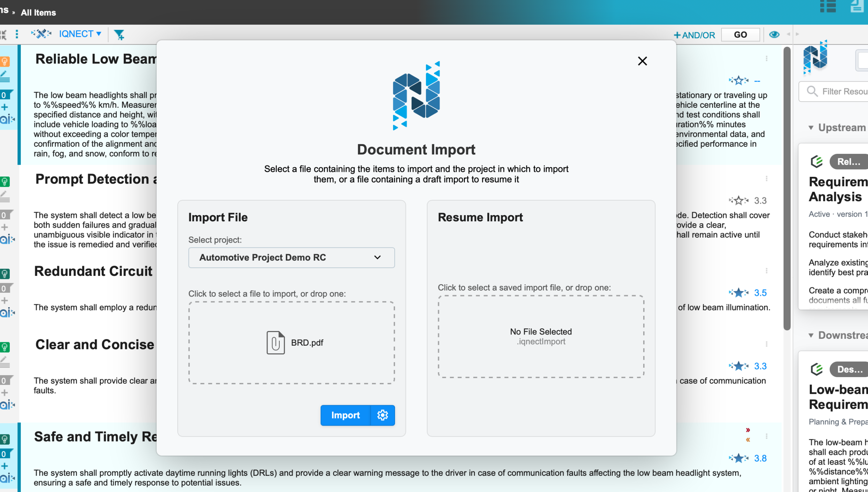
Task: Launch AI assistant for Clear and Concise
Action: tap(7, 405)
